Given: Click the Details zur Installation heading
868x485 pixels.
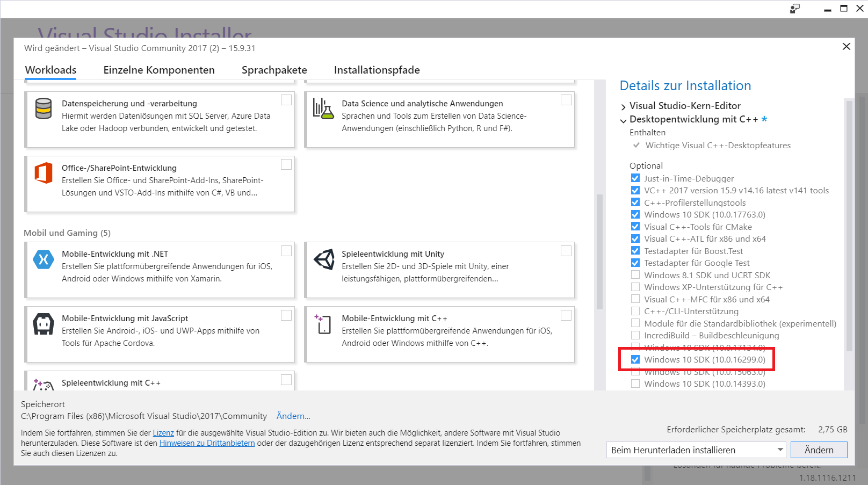Looking at the screenshot, I should (x=685, y=85).
